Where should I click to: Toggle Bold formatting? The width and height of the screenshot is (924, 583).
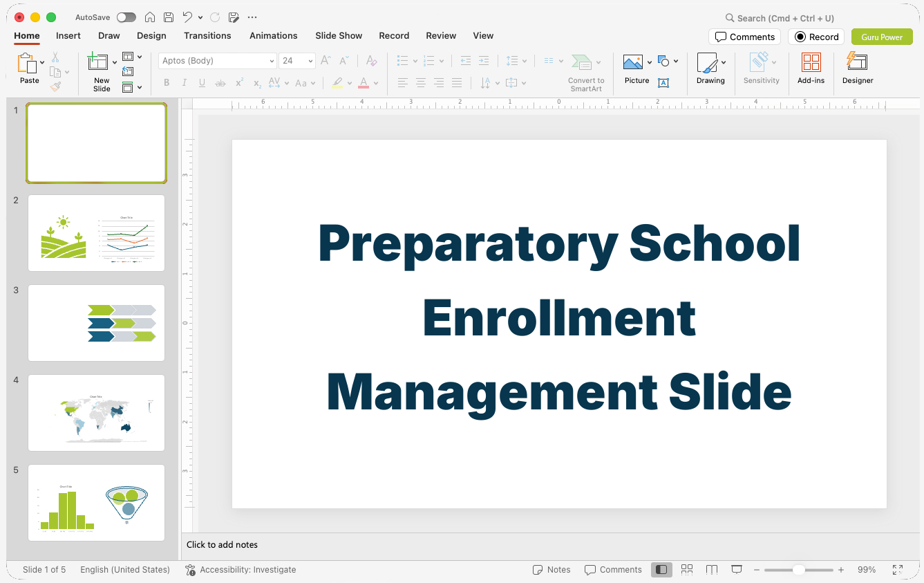point(167,83)
